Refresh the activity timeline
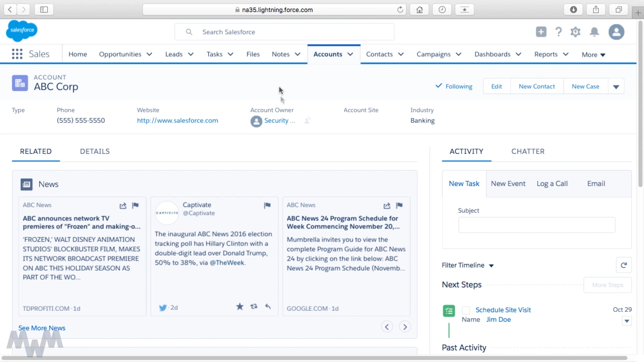644x362 pixels. (624, 265)
